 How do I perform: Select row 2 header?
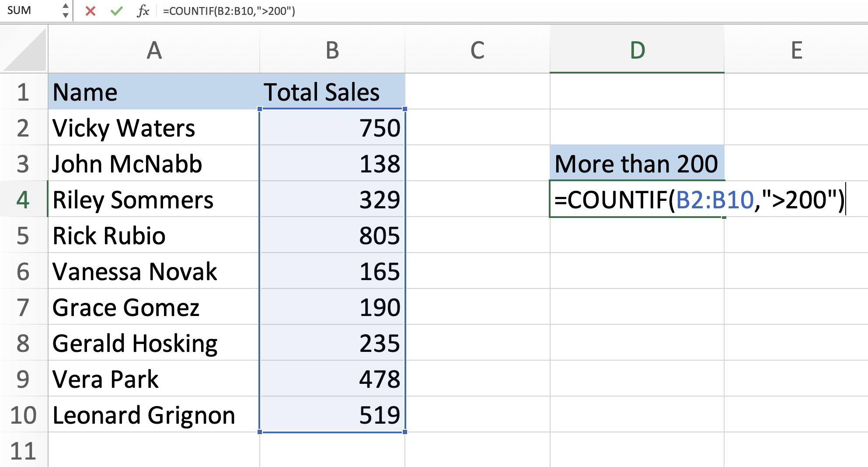click(24, 128)
